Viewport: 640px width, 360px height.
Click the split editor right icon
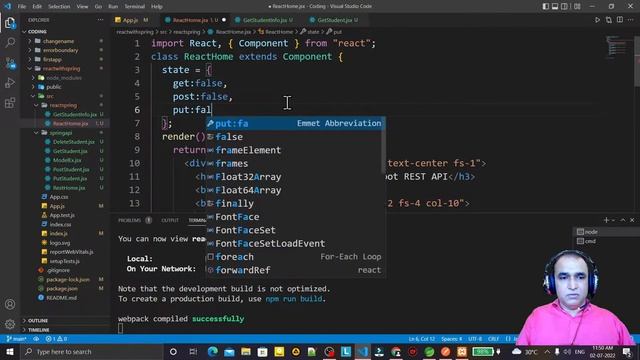[620, 20]
